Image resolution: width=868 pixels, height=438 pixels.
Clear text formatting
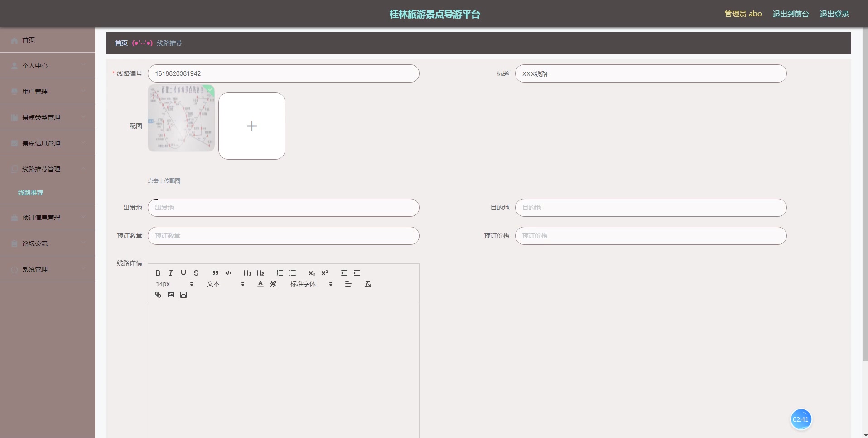[367, 284]
